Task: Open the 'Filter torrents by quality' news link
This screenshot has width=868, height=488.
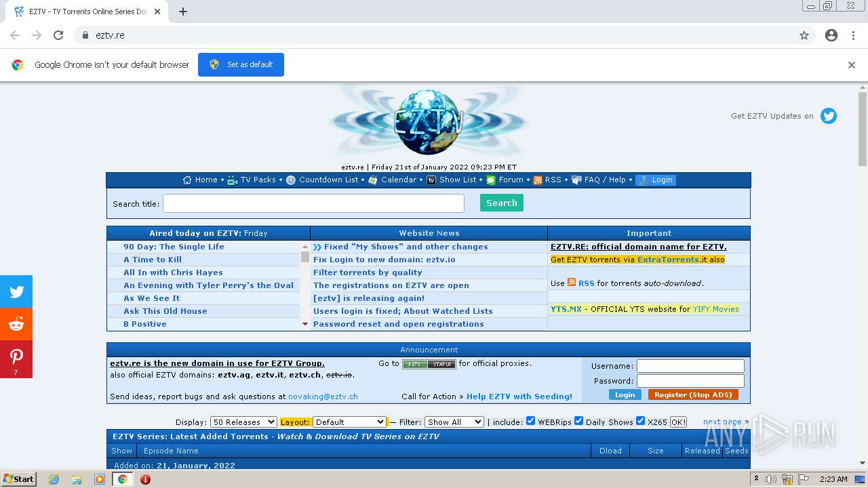Action: pyautogui.click(x=368, y=272)
